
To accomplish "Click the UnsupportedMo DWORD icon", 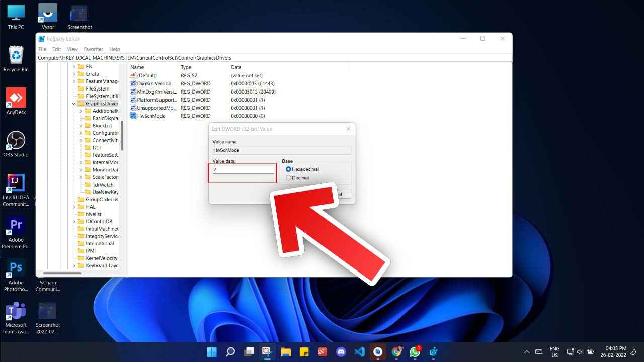I will [133, 108].
